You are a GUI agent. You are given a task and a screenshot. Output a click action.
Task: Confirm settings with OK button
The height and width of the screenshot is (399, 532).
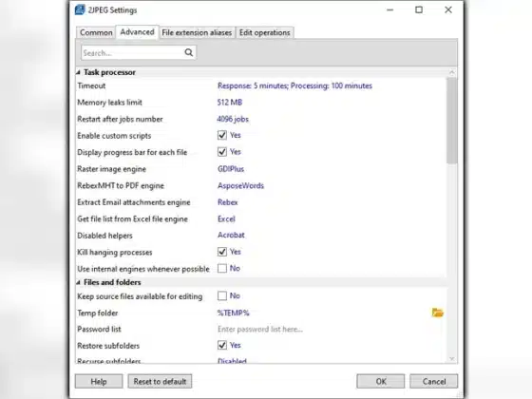pyautogui.click(x=381, y=381)
